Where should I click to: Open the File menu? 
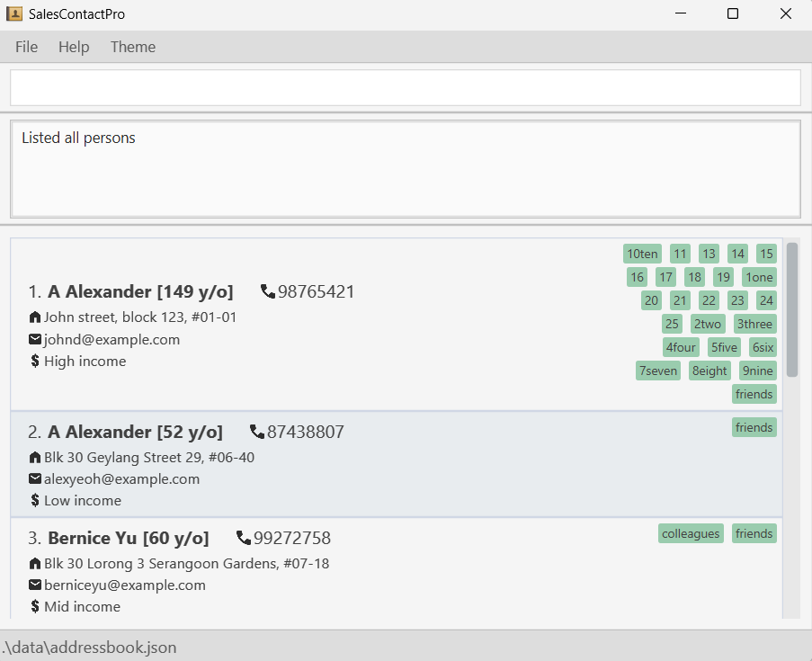pyautogui.click(x=26, y=47)
